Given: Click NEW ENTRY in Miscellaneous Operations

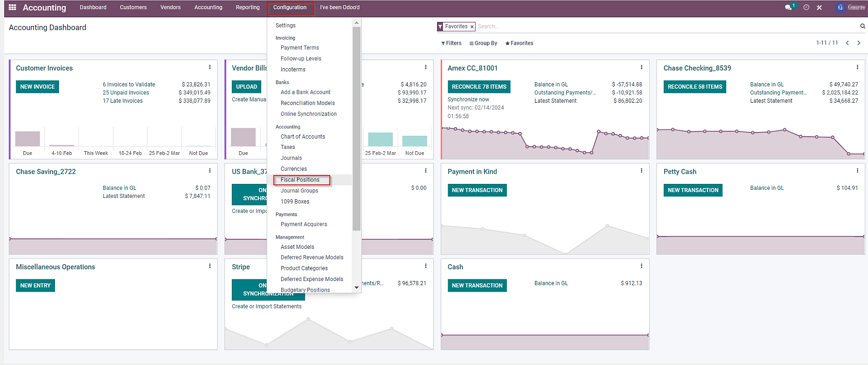Looking at the screenshot, I should (x=35, y=286).
